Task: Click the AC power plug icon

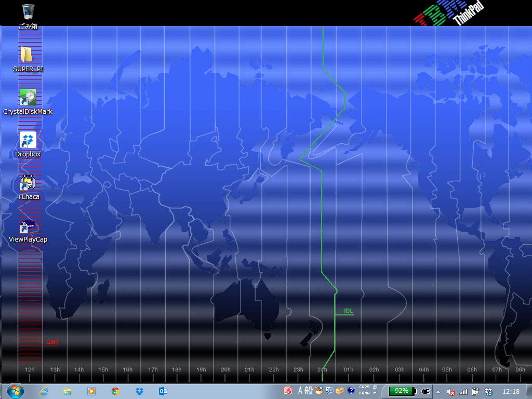Action: tap(425, 391)
